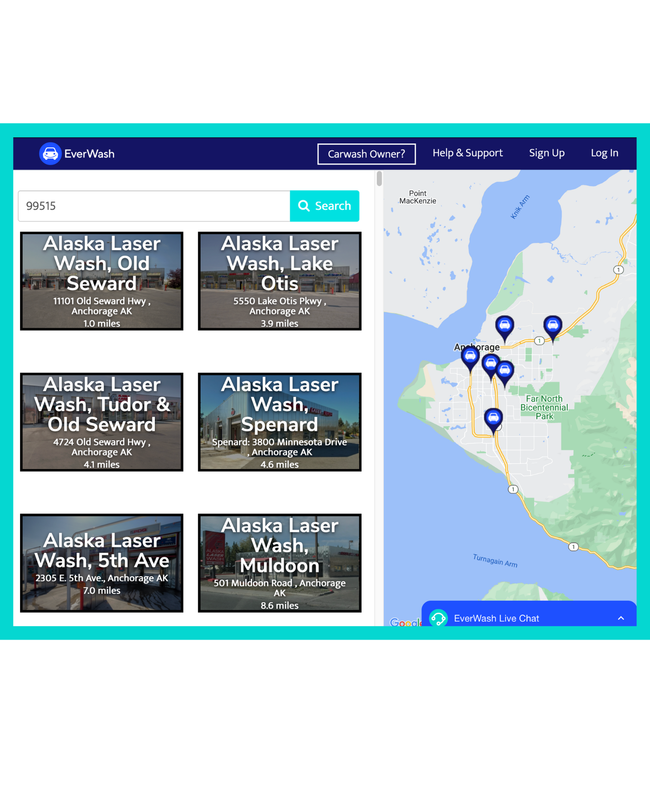Open Alaska Laser Wash, Old Seward card
The image size is (650, 812).
(x=102, y=281)
